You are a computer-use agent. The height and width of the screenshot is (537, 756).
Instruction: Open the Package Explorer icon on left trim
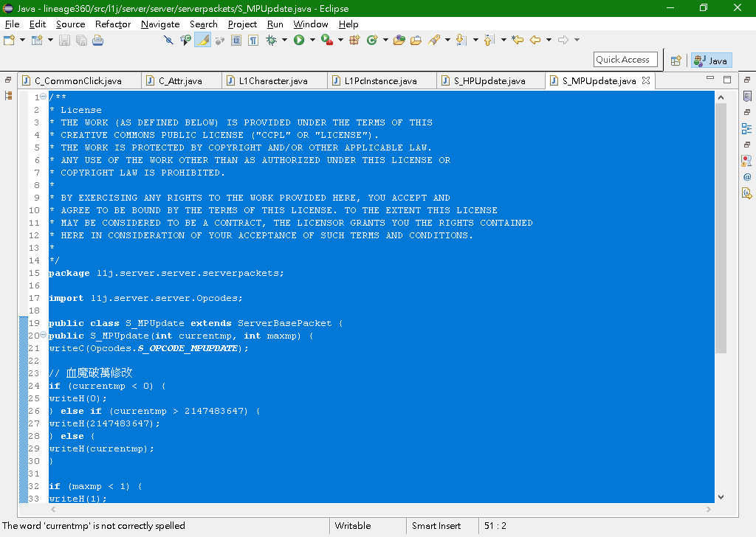pyautogui.click(x=8, y=96)
